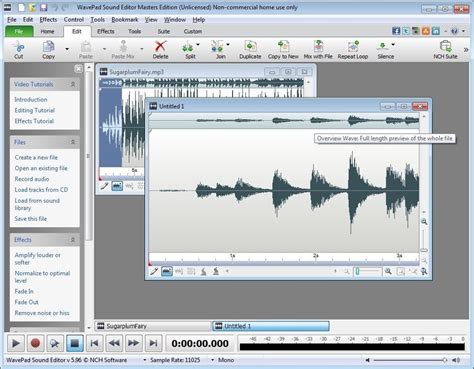Viewport: 474px width, 369px height.
Task: Click the Repeat Loop icon
Action: coord(353,46)
